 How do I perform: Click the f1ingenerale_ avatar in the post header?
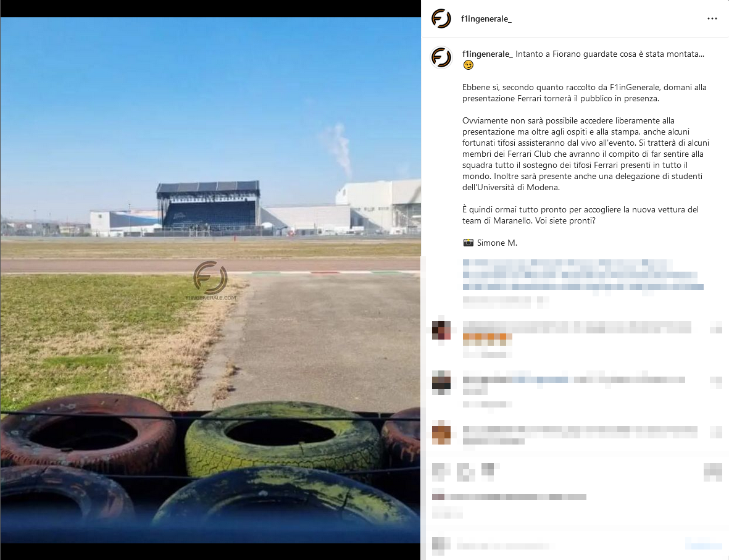click(x=441, y=19)
